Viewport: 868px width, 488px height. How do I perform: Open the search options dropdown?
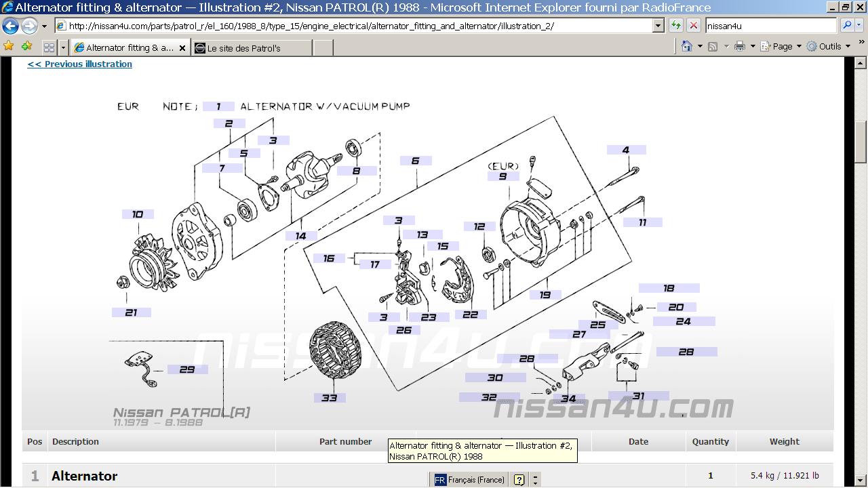pyautogui.click(x=859, y=26)
